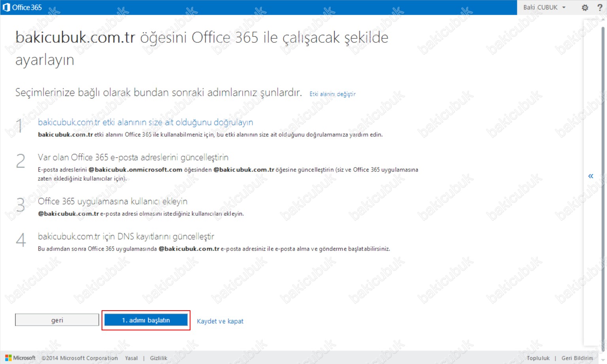The image size is (607, 364).
Task: Open the 'Geri Bildirim' footer link
Action: point(577,358)
